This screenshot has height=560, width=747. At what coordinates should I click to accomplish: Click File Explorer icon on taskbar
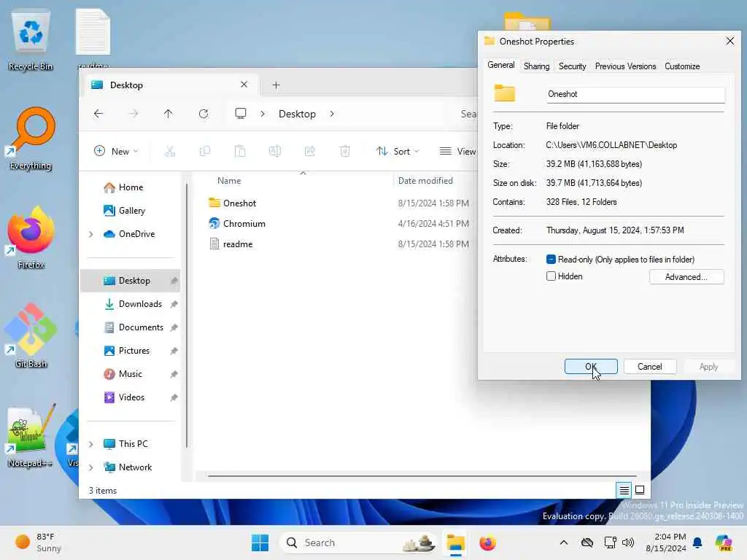(455, 542)
